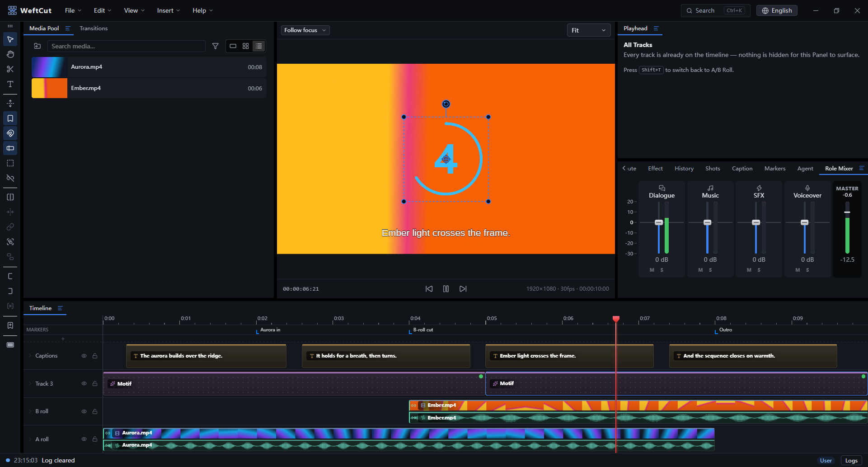The height and width of the screenshot is (467, 868).
Task: Open the Edit menu
Action: (103, 10)
